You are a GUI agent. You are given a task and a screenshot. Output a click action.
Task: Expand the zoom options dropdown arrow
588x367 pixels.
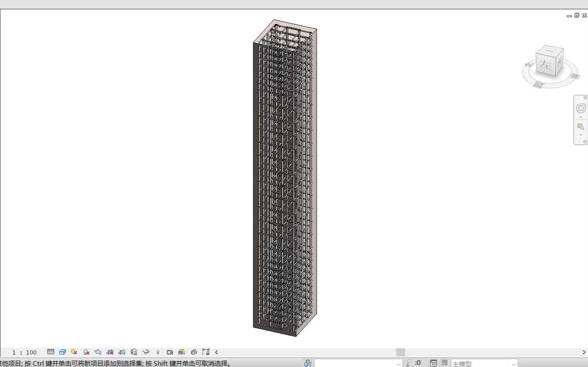(581, 135)
